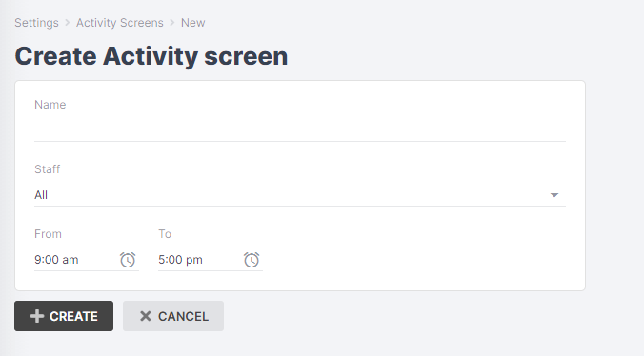Screen dimensions: 644x356
Task: Select the Staff field showing All
Action: click(x=300, y=195)
